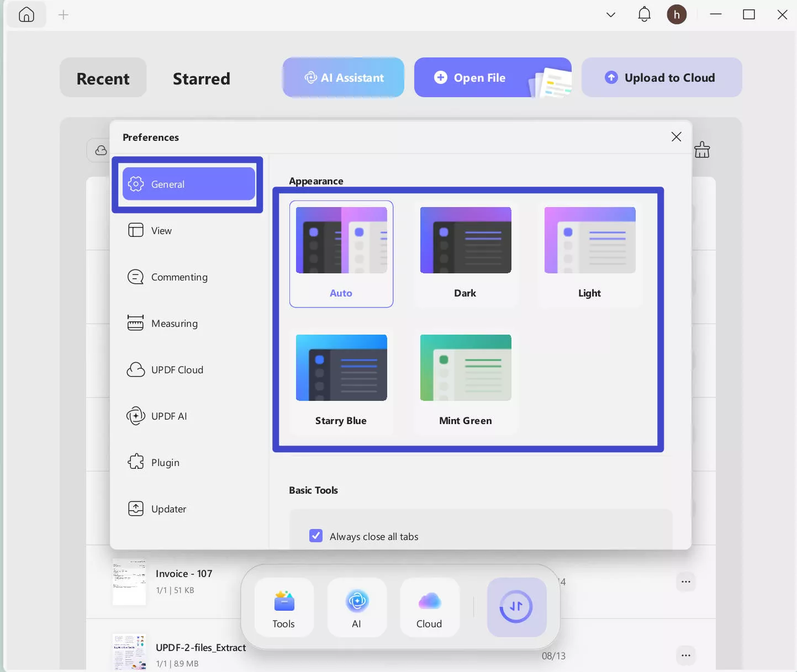Click the "Preferences" dialog title
797x672 pixels.
pos(151,137)
